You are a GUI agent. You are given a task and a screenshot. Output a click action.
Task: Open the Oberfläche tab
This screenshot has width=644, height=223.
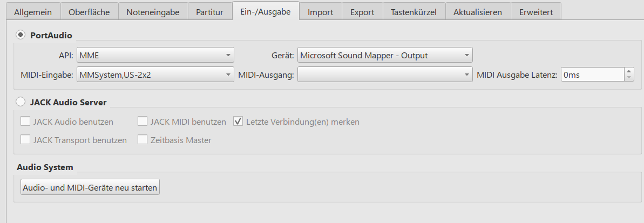pyautogui.click(x=90, y=12)
